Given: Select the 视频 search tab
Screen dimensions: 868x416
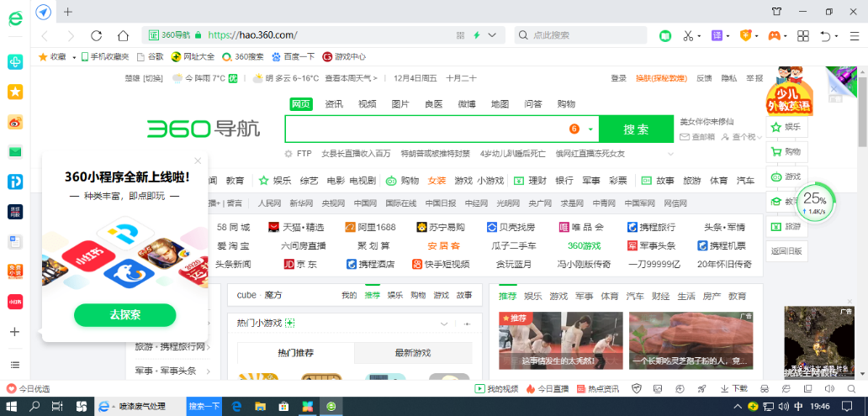Looking at the screenshot, I should click(x=367, y=104).
